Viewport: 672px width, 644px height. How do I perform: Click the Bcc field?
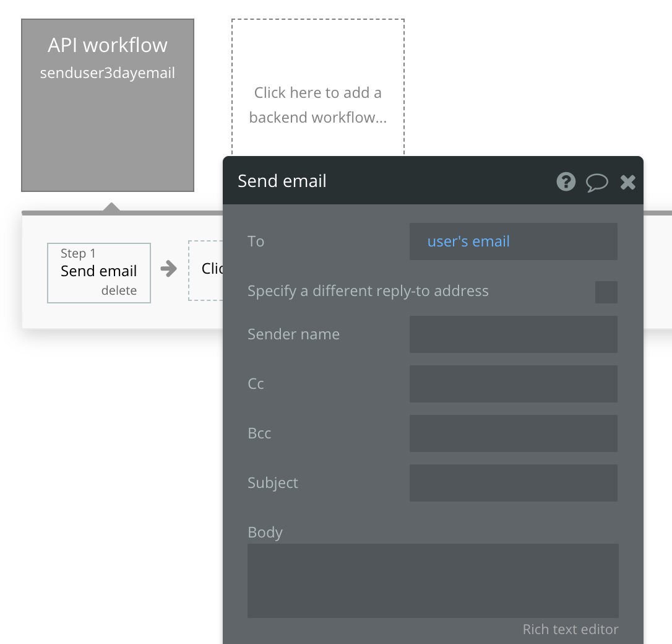pos(514,433)
